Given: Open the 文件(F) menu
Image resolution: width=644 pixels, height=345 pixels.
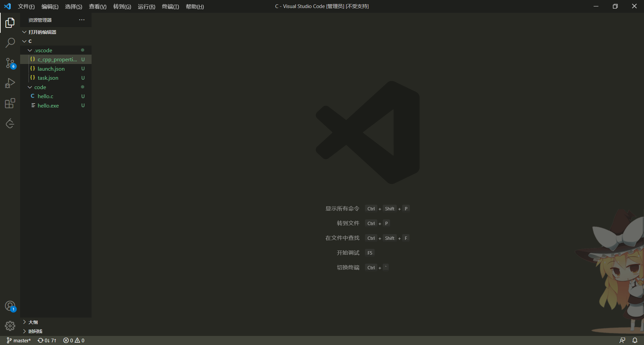Looking at the screenshot, I should [x=26, y=7].
